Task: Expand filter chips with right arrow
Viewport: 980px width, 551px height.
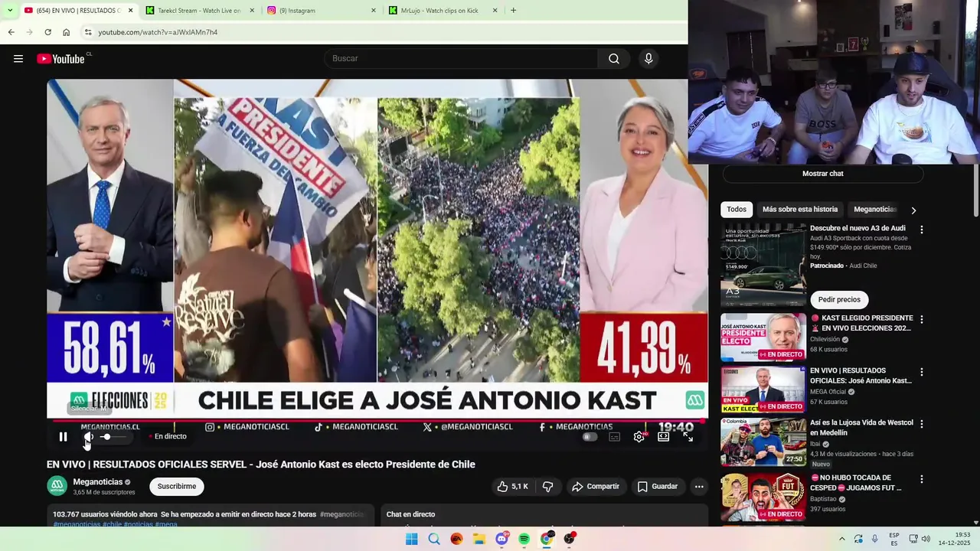Action: pyautogui.click(x=913, y=210)
